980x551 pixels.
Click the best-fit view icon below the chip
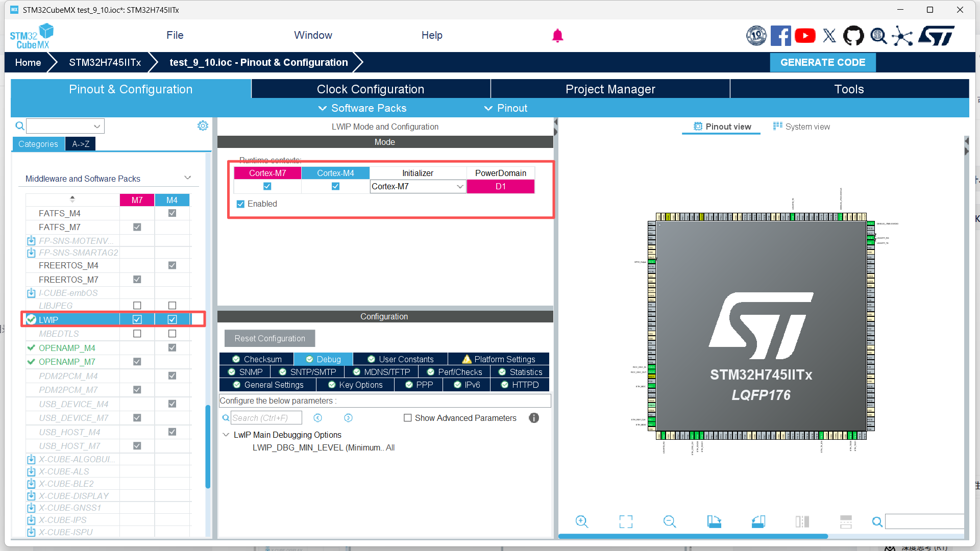[626, 521]
